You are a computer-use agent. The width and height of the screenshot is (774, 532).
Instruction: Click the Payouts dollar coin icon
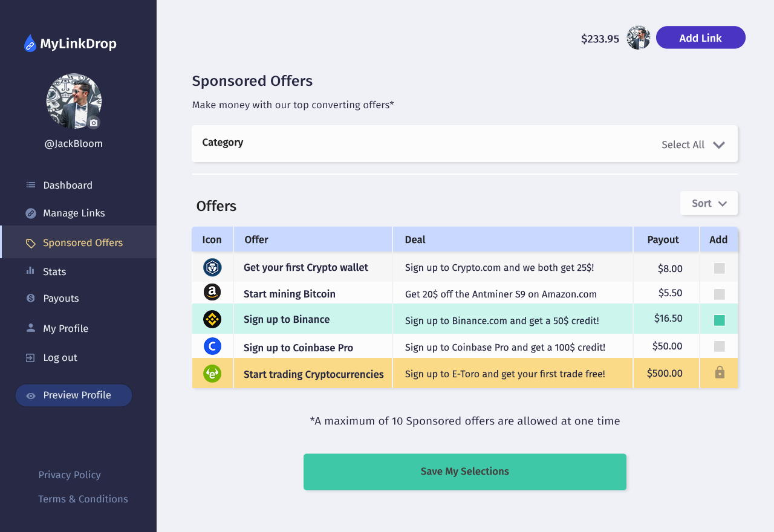31,298
